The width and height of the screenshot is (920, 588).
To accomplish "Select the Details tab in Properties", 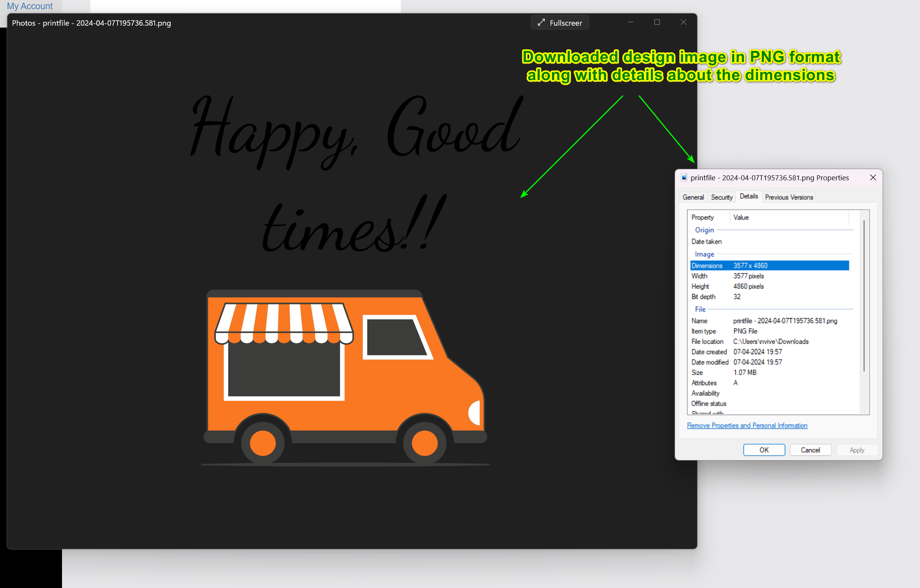I will point(750,196).
